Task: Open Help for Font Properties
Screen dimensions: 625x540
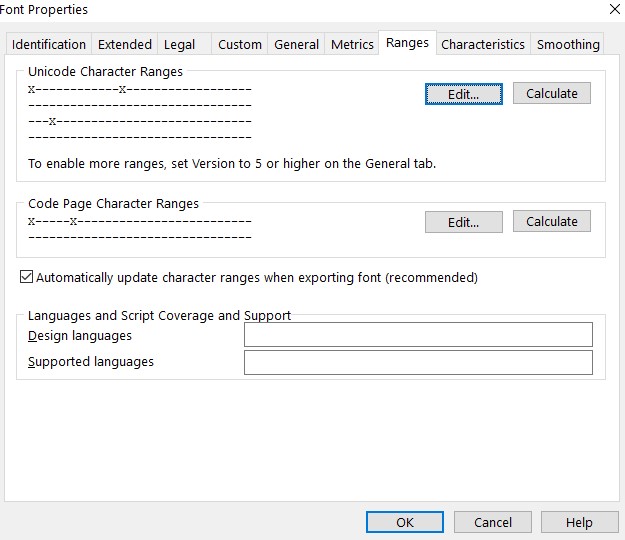Action: tap(579, 522)
